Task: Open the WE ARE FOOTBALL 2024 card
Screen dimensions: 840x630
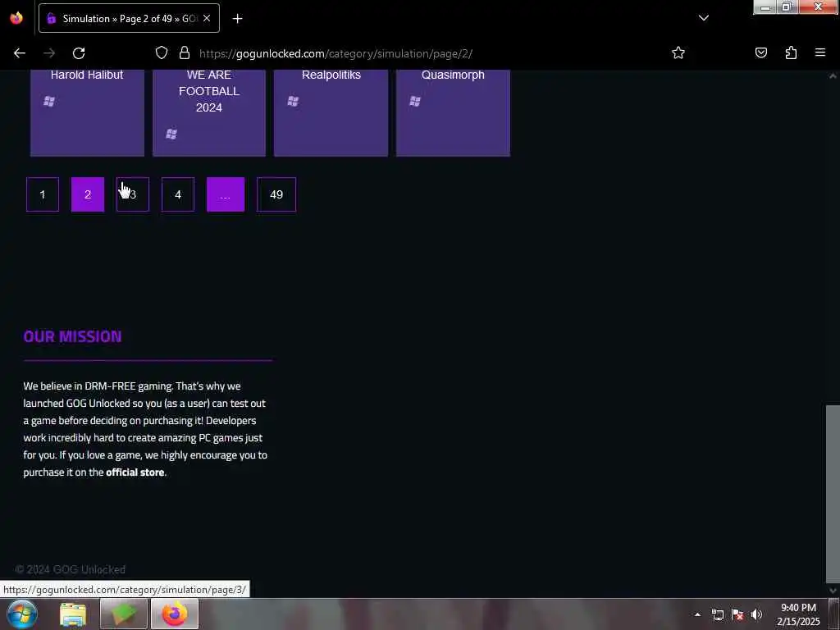Action: pyautogui.click(x=209, y=113)
